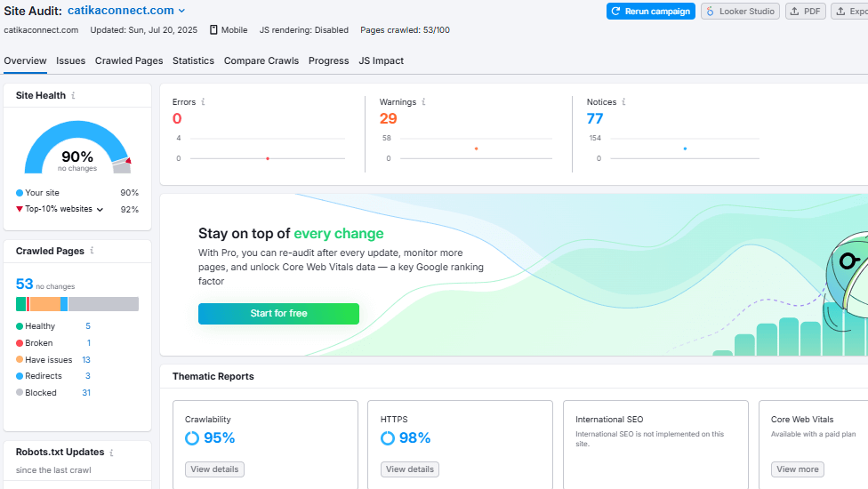868x489 pixels.
Task: Click the Rerun campaign button
Action: point(651,11)
